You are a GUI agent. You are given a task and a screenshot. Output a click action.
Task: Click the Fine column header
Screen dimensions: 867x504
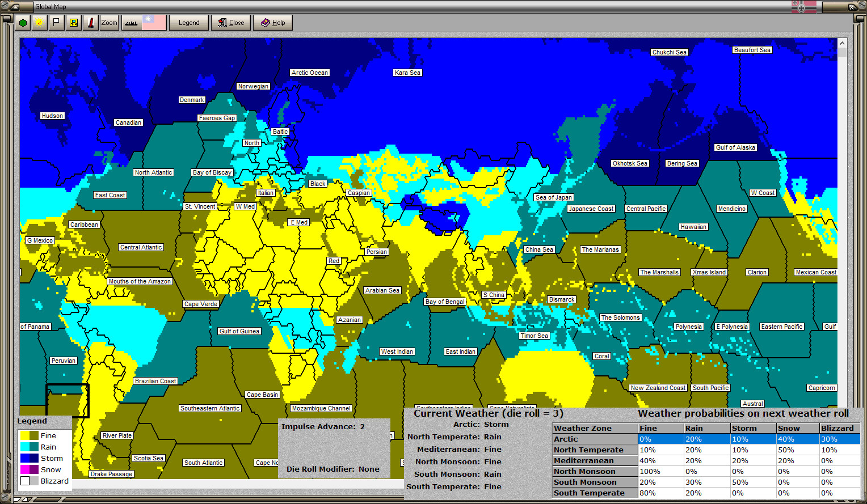tap(661, 429)
